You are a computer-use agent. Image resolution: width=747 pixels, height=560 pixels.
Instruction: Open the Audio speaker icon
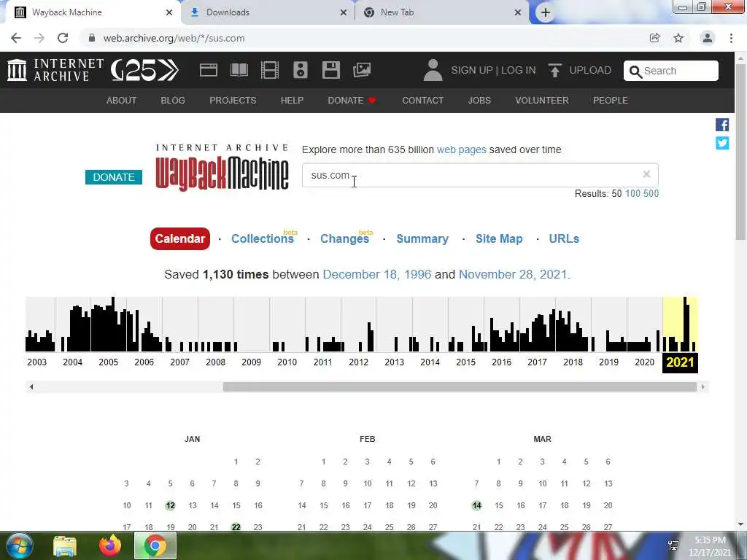click(x=300, y=70)
